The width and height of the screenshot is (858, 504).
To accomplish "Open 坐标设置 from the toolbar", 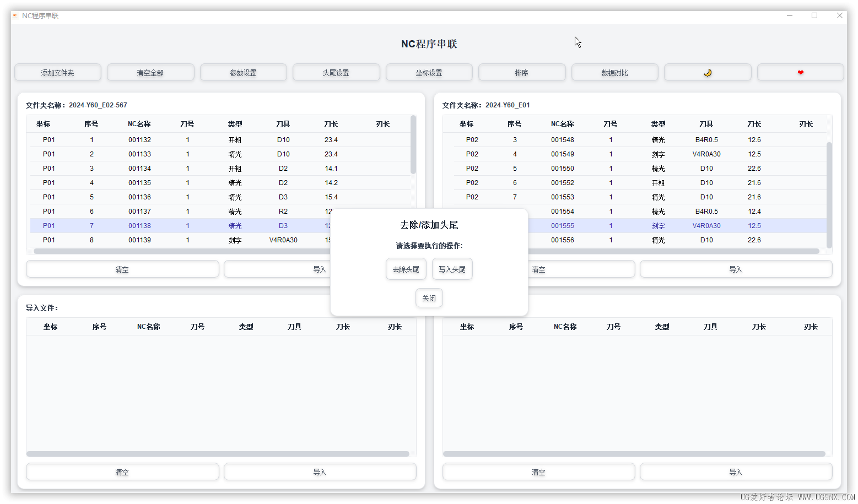I will coord(429,72).
